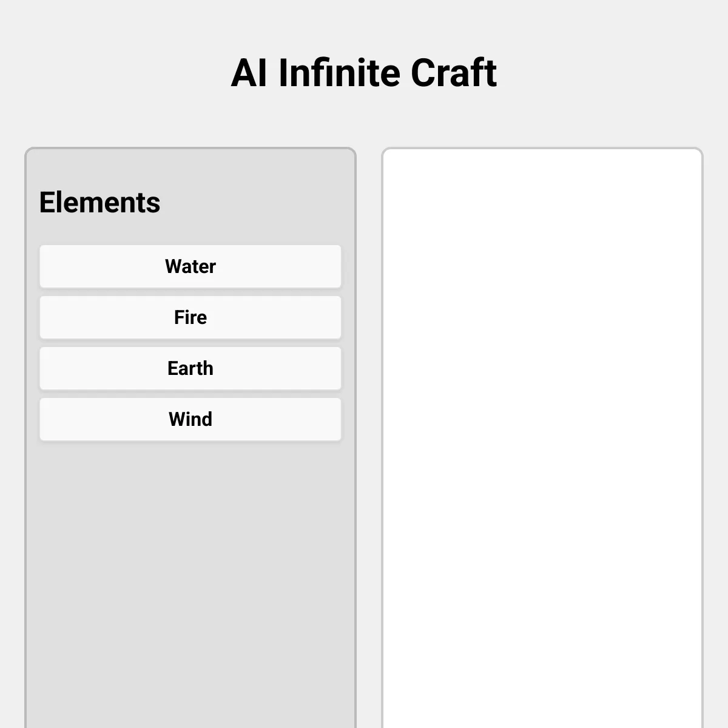Click the AI Infinite Craft title
728x728 pixels.
tap(364, 73)
